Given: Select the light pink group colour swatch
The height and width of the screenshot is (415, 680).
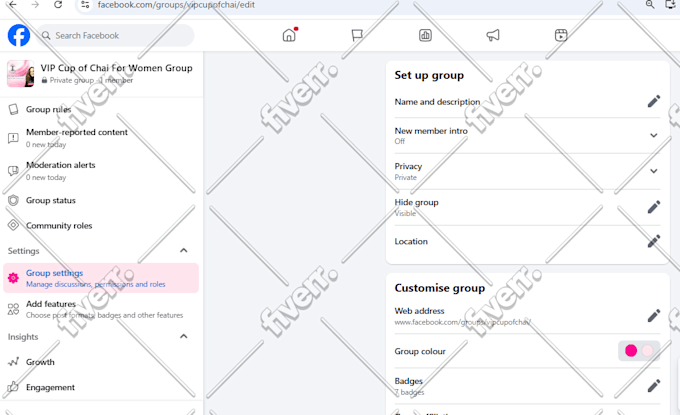Looking at the screenshot, I should click(x=647, y=350).
